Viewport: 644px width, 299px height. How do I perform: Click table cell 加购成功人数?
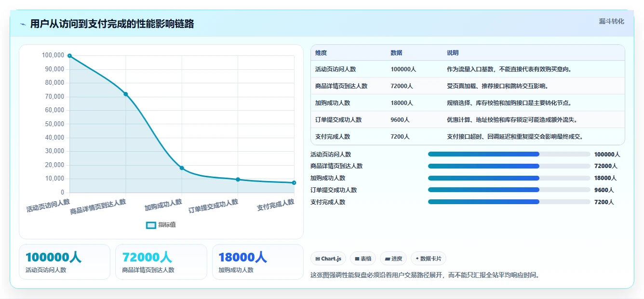[x=333, y=103]
